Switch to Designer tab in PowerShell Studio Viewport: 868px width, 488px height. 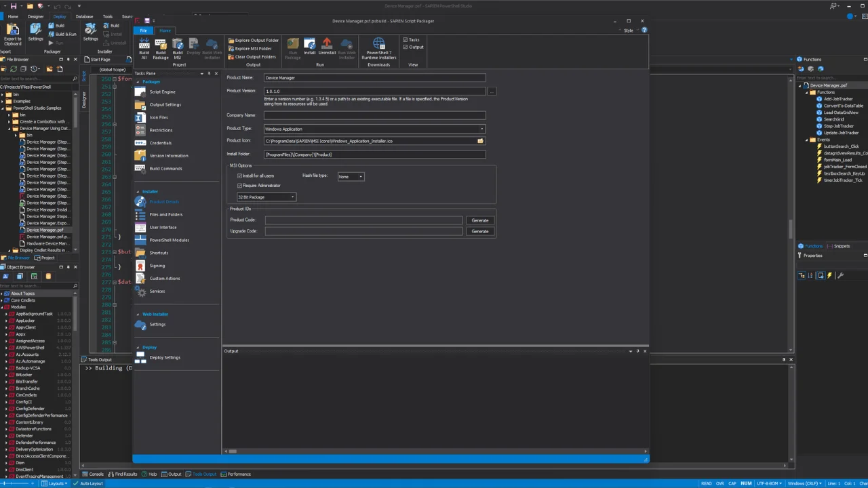pyautogui.click(x=35, y=16)
